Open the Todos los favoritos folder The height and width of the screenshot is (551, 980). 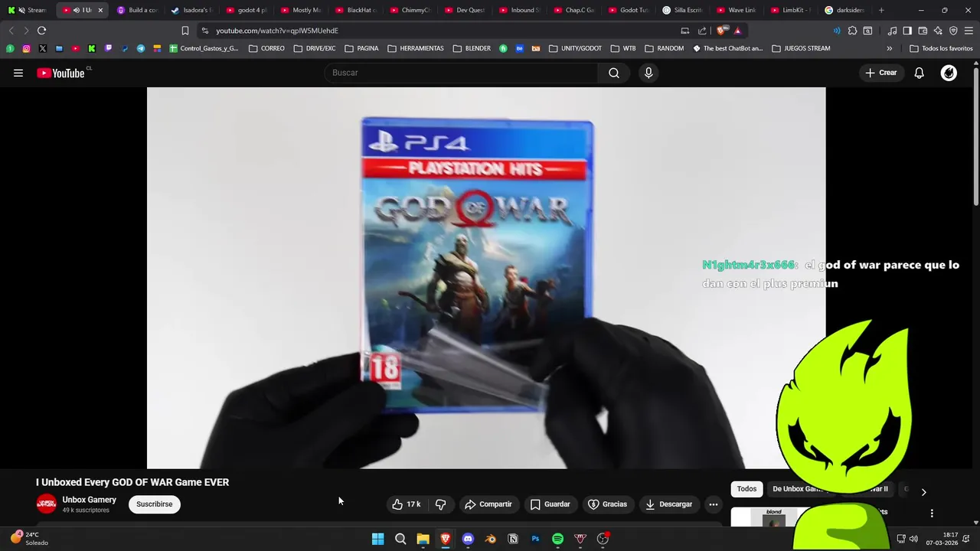tap(941, 48)
